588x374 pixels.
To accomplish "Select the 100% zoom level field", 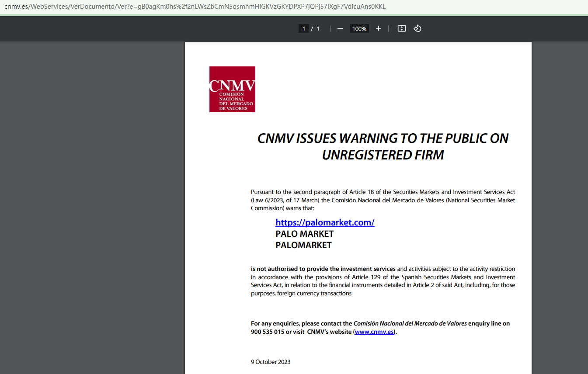I will coord(359,28).
